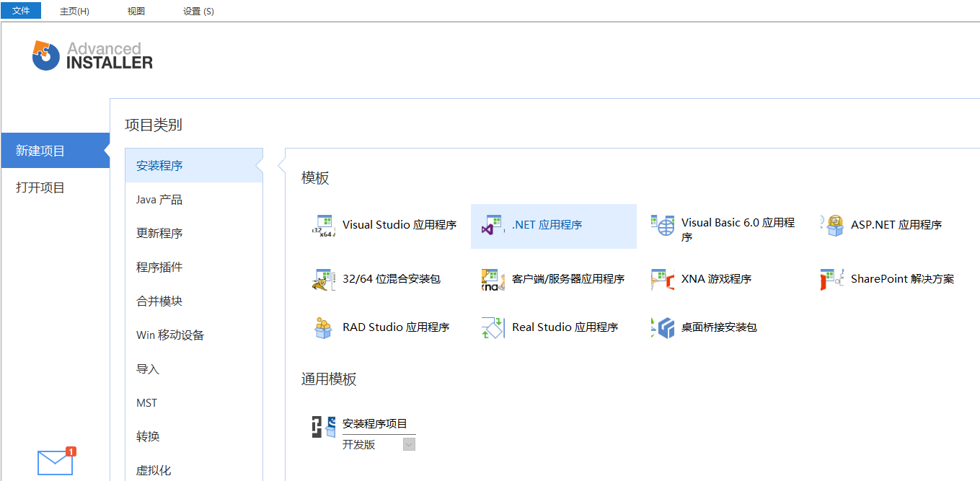Click the Real Studio 应用程序 template icon
The height and width of the screenshot is (481, 980).
[493, 327]
